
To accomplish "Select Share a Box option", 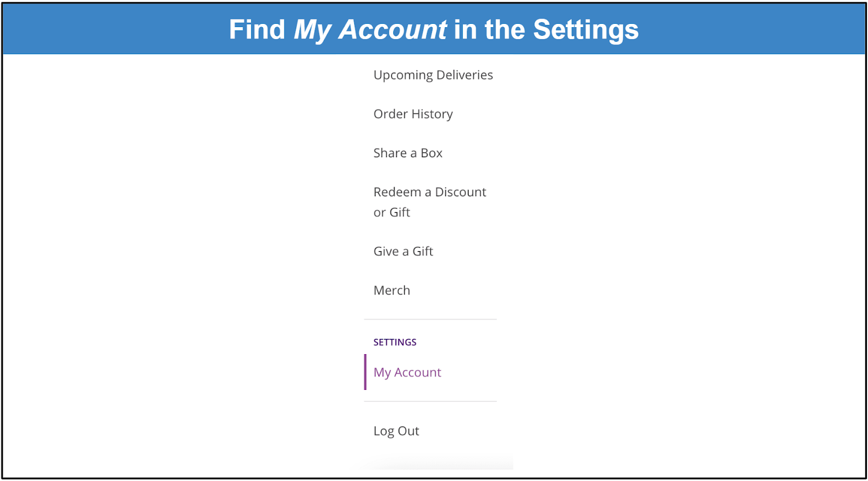I will coord(408,153).
